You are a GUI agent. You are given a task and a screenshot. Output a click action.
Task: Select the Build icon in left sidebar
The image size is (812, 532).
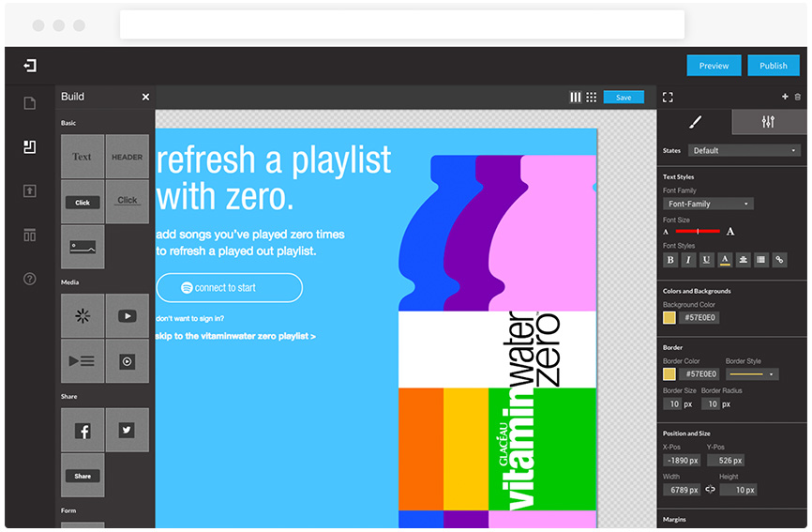coord(29,147)
